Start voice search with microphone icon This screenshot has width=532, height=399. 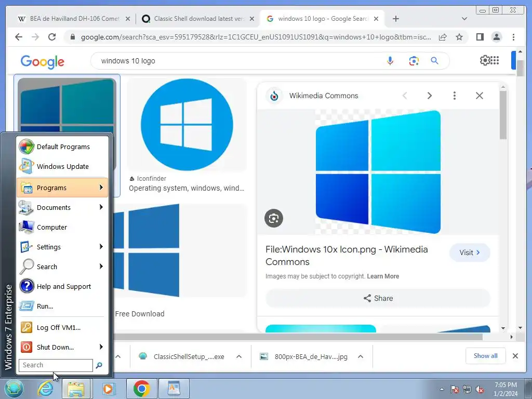pos(390,61)
